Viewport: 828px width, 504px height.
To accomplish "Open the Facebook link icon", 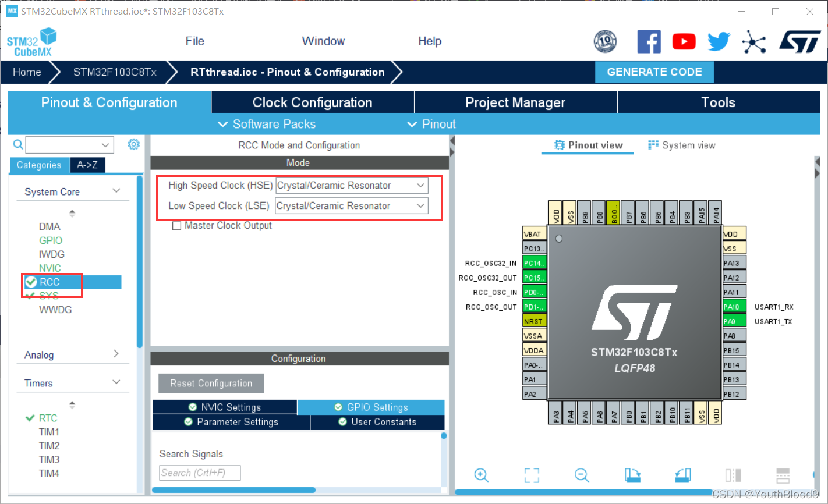I will coord(649,42).
